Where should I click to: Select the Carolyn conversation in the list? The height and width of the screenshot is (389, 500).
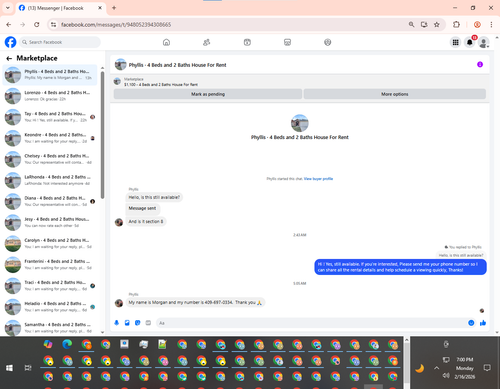(x=50, y=243)
